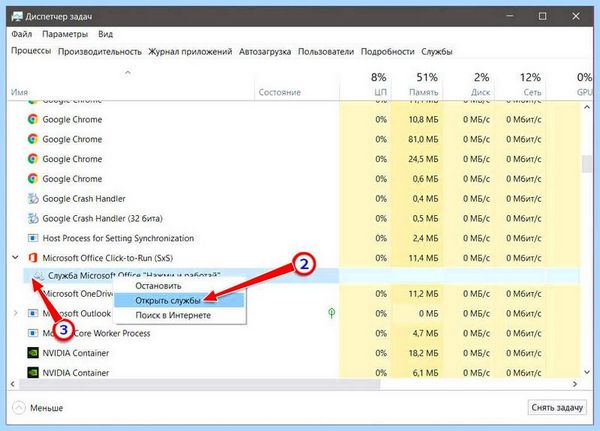This screenshot has height=431, width=600.
Task: Click the vertical scrollbar thumb
Action: 587,164
